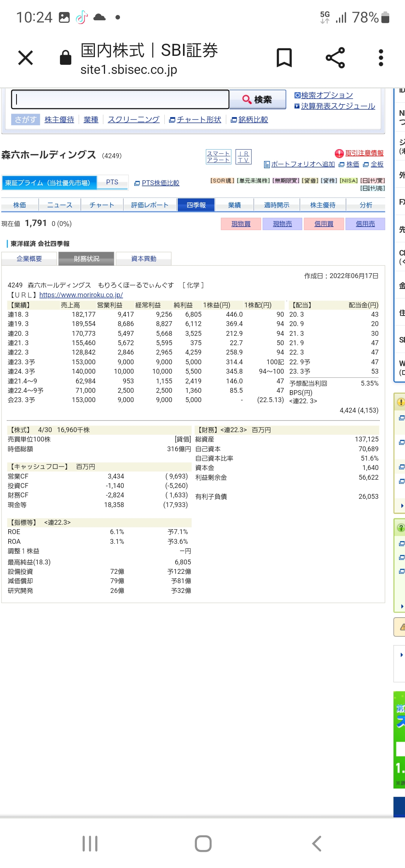Image resolution: width=405 pixels, height=868 pixels.
Task: Click the green question mark icon in sidebar
Action: (x=401, y=528)
